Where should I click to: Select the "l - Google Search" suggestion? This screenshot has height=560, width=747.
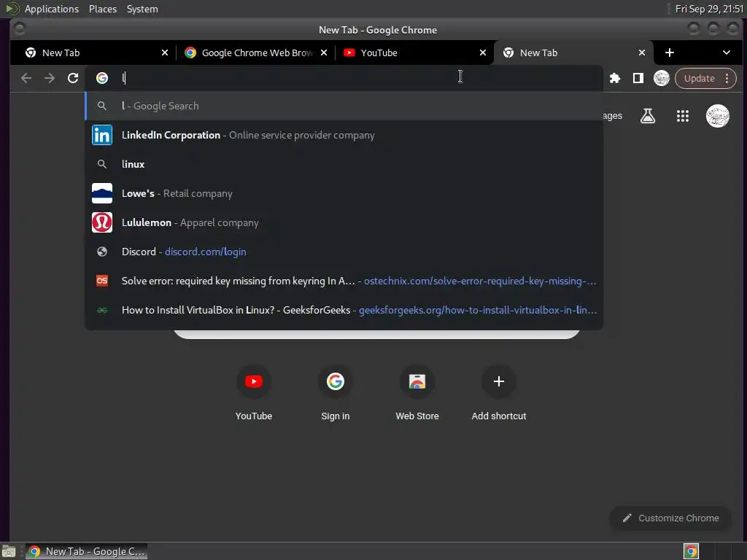[344, 106]
